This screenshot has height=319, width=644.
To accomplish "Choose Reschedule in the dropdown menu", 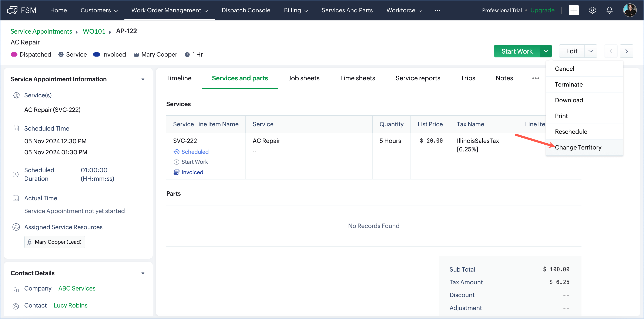I will 571,132.
